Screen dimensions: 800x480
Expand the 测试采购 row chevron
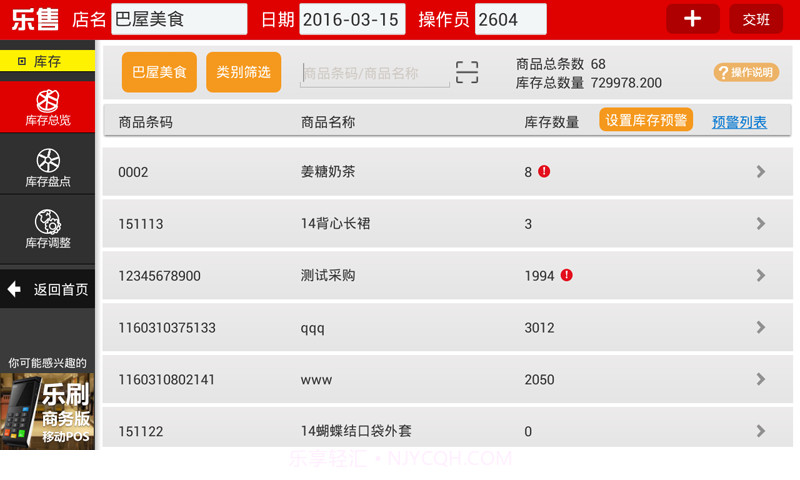coord(761,275)
